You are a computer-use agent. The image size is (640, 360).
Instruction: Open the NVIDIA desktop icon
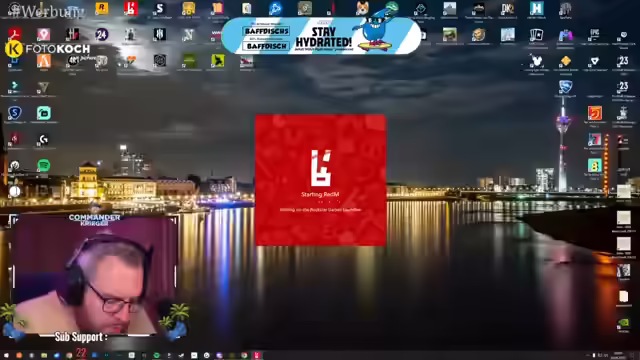[623, 322]
